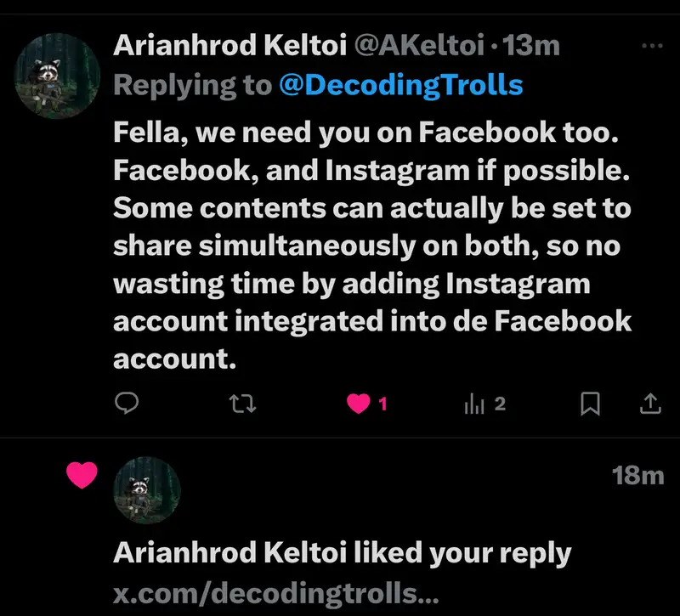Open the three-dot more options menu

click(x=651, y=46)
